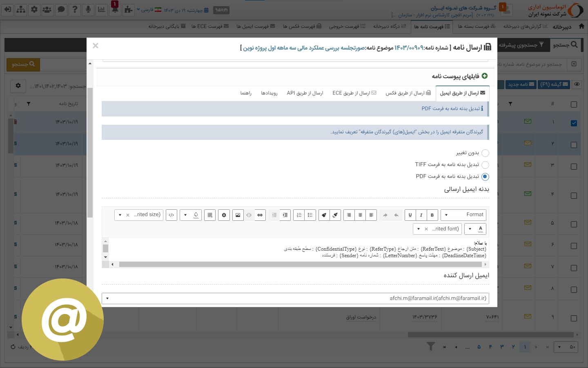Viewport: 588px width, 368px height.
Task: Switch to HTML source view icon
Action: [171, 215]
